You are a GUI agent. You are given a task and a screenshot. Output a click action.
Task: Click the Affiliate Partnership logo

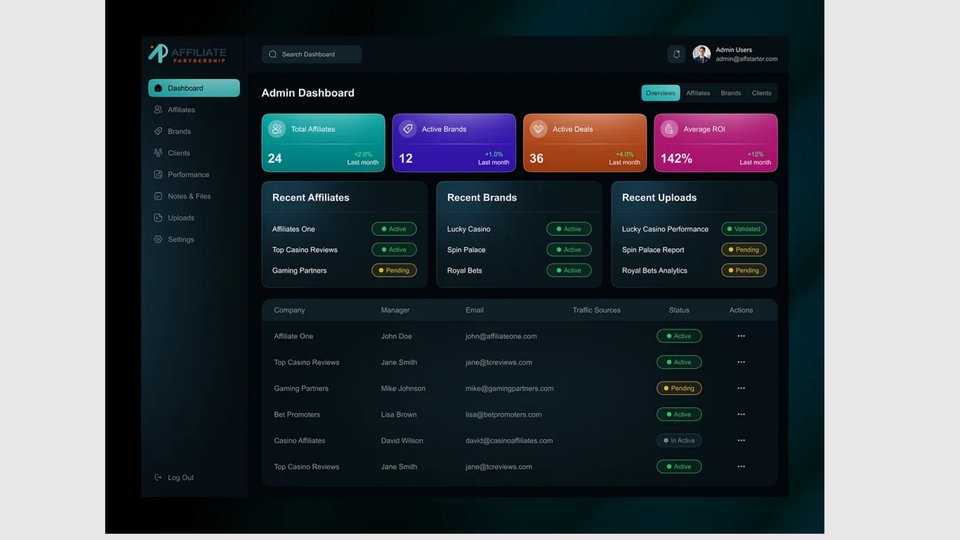[x=188, y=54]
